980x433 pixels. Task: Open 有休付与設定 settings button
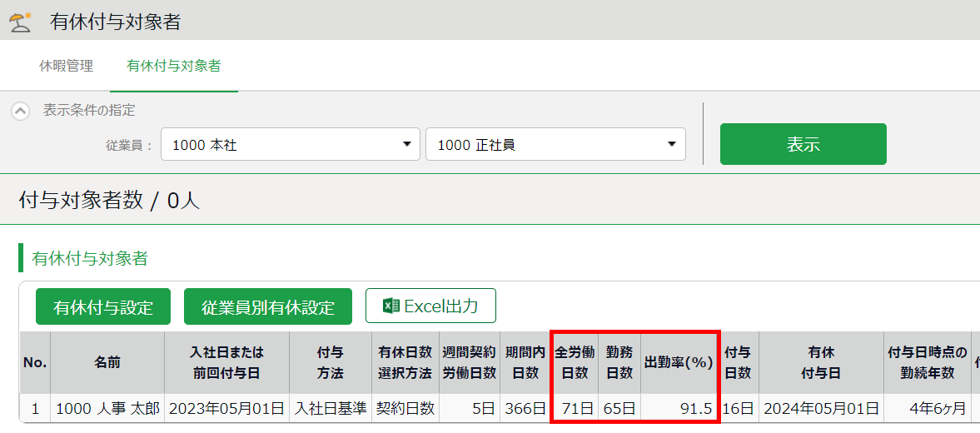[x=103, y=306]
